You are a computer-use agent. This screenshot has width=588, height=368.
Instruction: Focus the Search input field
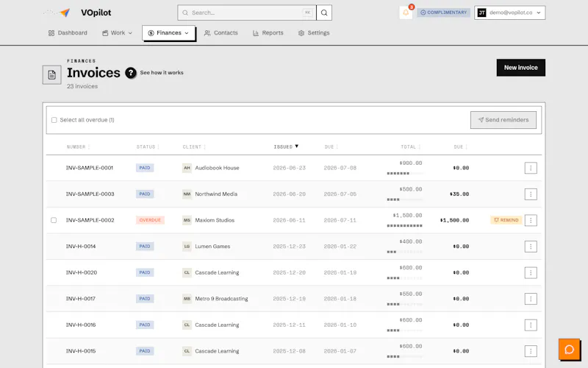coord(247,13)
